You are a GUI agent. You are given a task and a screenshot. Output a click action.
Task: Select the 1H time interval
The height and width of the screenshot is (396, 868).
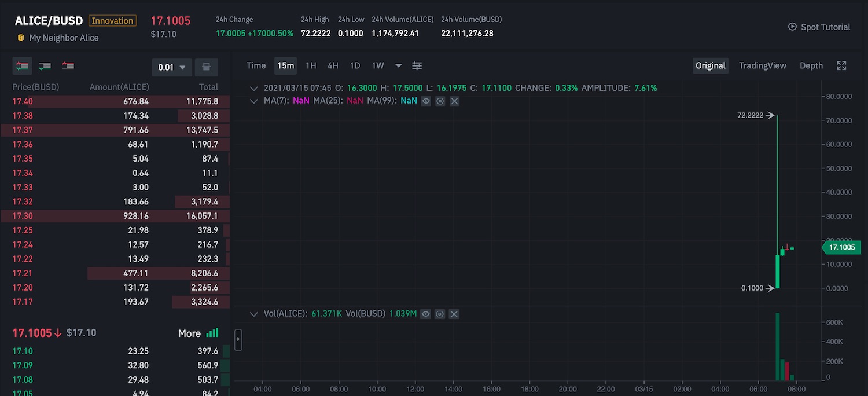click(x=311, y=65)
